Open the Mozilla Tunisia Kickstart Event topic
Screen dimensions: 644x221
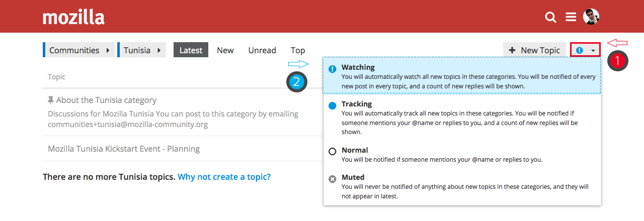(124, 149)
